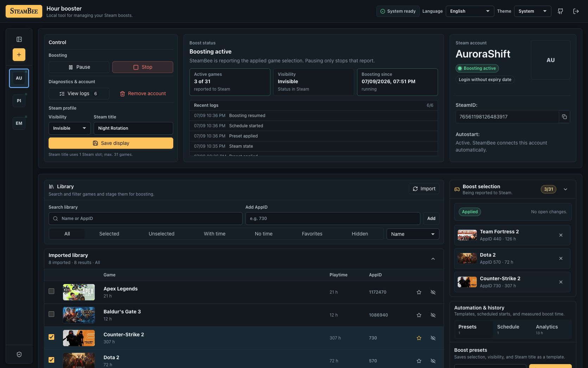588x368 pixels.
Task: Focus the Add AppID input field
Action: (x=333, y=219)
